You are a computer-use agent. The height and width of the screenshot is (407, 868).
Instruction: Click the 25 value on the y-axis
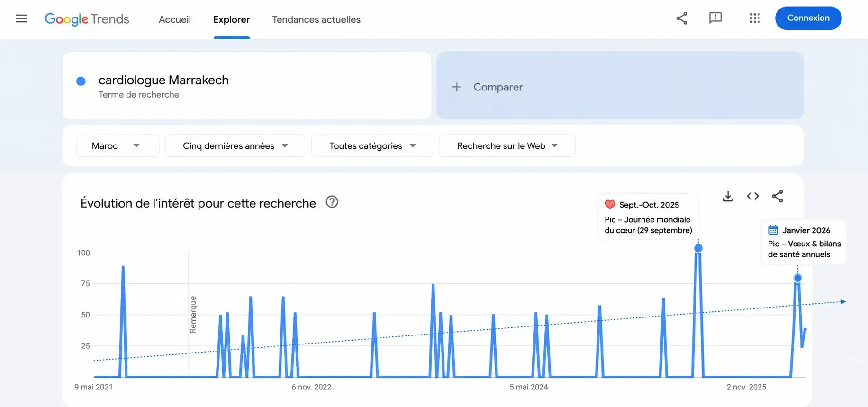pyautogui.click(x=85, y=346)
